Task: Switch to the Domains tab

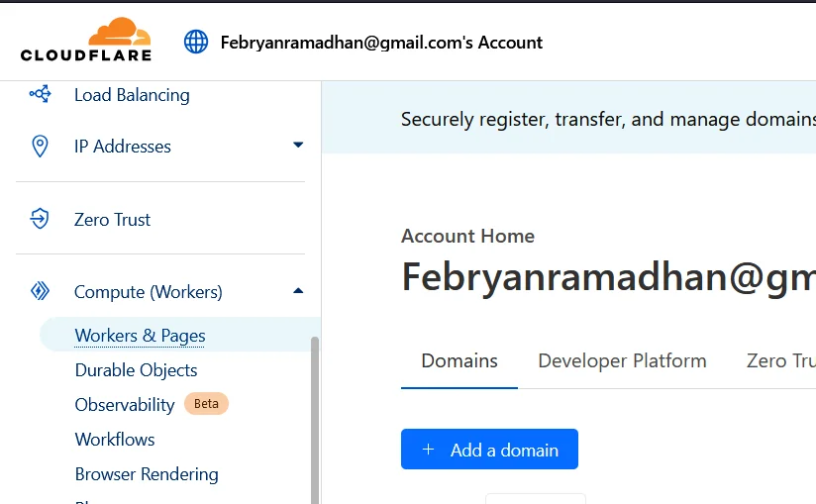Action: coord(459,361)
